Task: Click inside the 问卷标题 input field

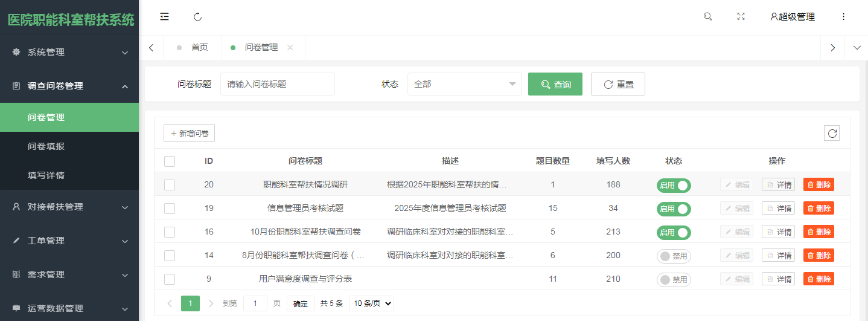Action: pos(277,85)
